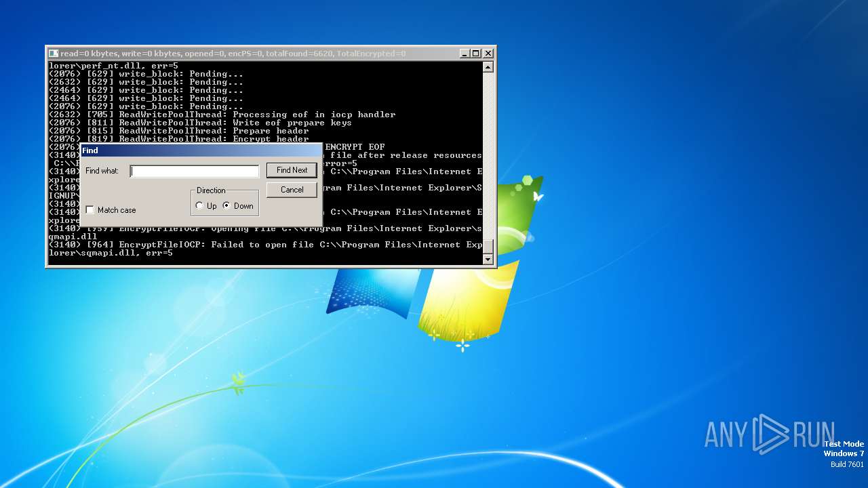Image resolution: width=868 pixels, height=488 pixels.
Task: Maximize the console window
Action: pyautogui.click(x=475, y=54)
